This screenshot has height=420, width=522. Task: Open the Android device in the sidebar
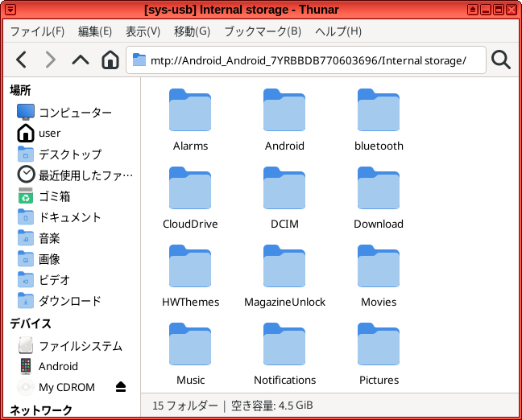click(72, 366)
